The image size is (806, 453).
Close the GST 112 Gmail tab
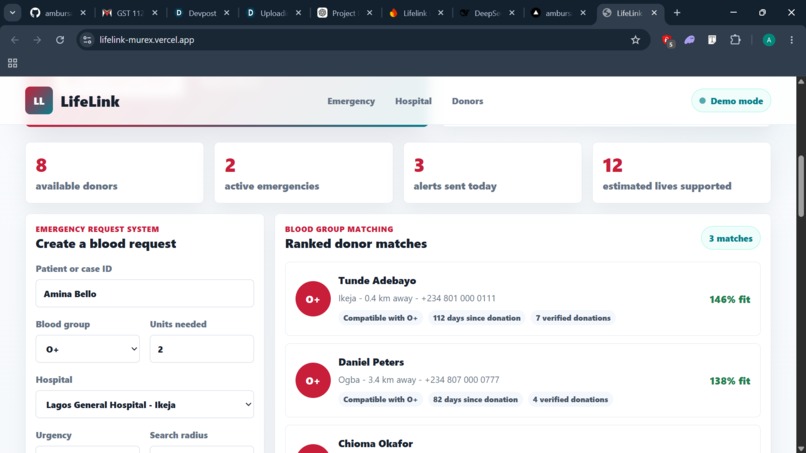154,13
